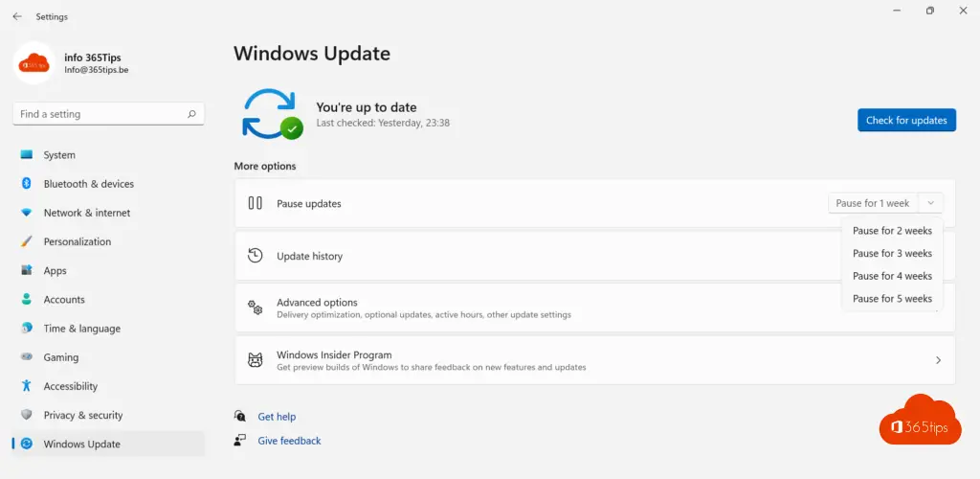980x479 pixels.
Task: Select the Time & language globe icon
Action: (26, 328)
